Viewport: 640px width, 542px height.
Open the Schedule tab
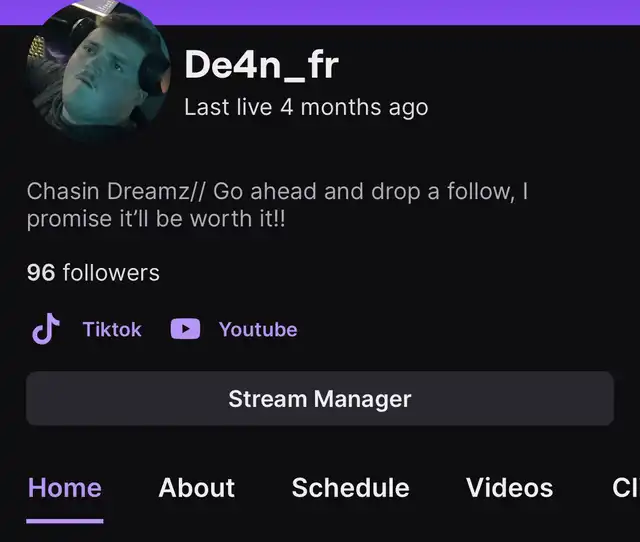pyautogui.click(x=351, y=488)
